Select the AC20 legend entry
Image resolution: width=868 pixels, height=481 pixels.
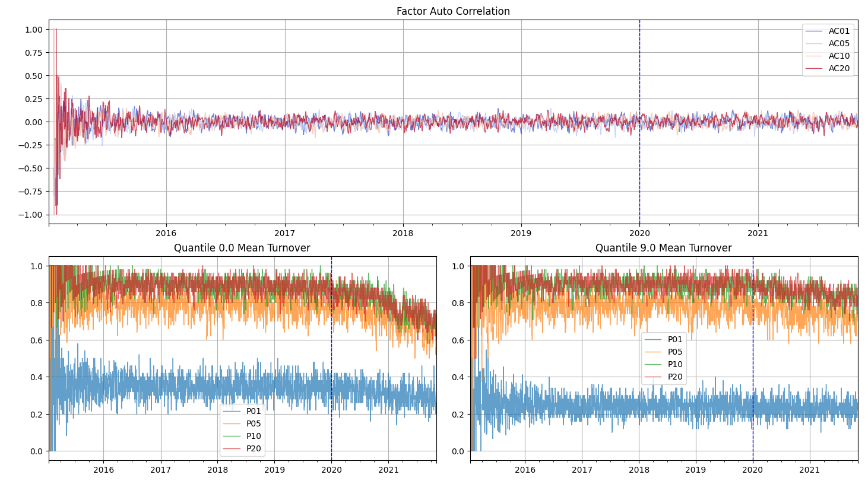tap(828, 68)
